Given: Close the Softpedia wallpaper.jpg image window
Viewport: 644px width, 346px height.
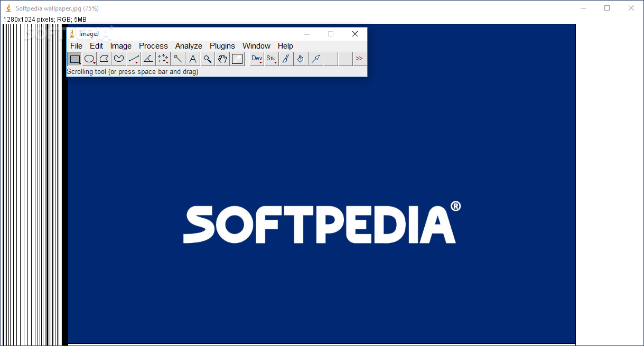Looking at the screenshot, I should coord(631,8).
